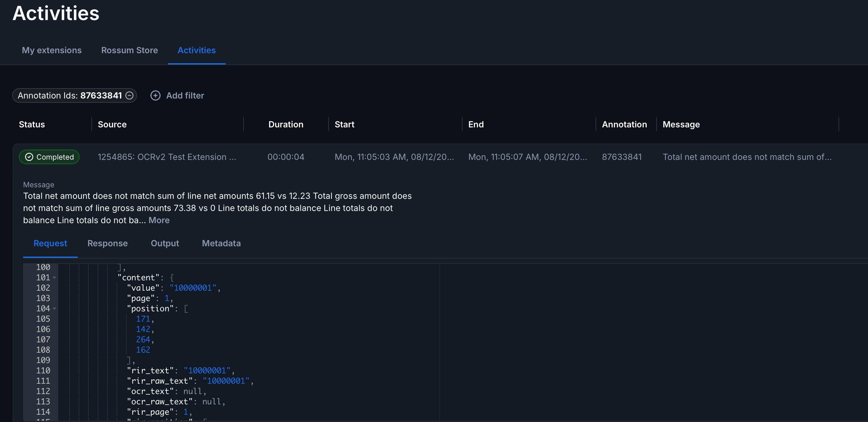Remove the Annotation Ids filter chip
The image size is (868, 422).
click(129, 95)
